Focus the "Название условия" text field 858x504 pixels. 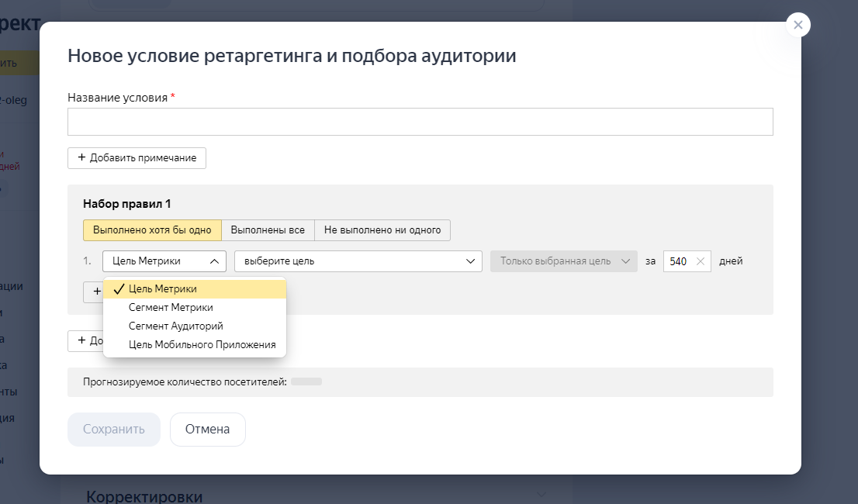(x=420, y=122)
